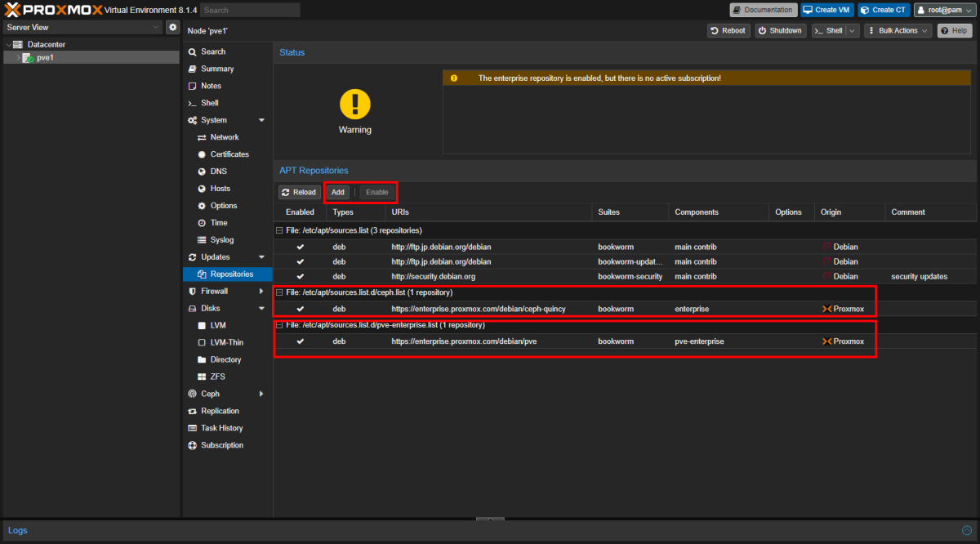Collapse the Updates menu section arrow
The height and width of the screenshot is (544, 980).
click(261, 257)
